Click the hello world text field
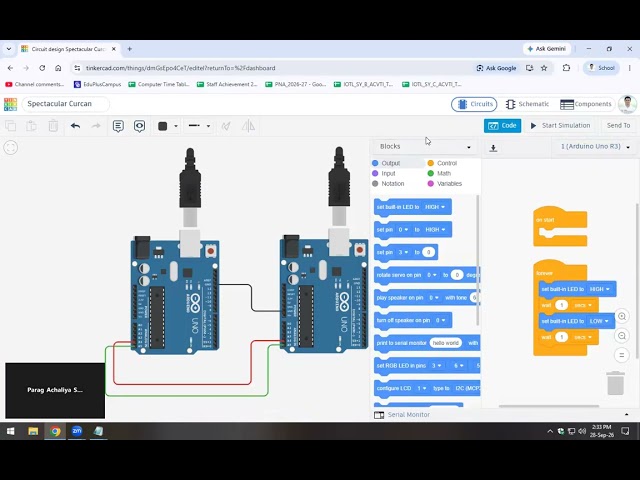Image resolution: width=640 pixels, height=480 pixels. (446, 343)
